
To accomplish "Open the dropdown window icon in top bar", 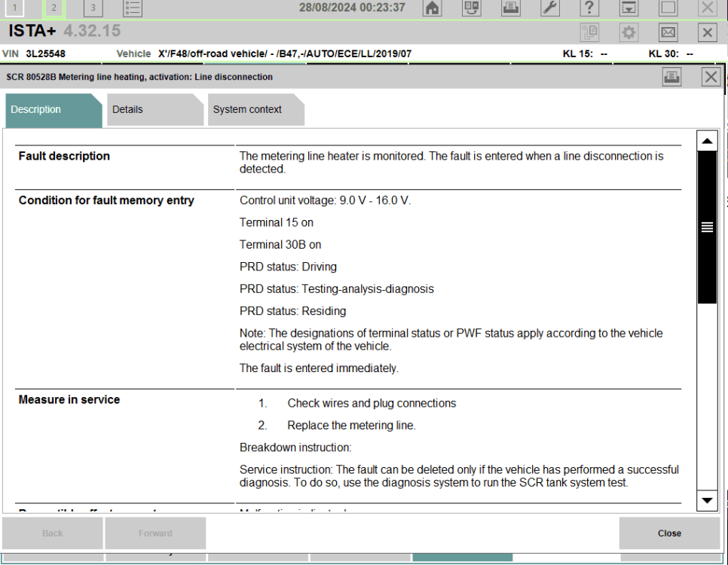I will 629,8.
